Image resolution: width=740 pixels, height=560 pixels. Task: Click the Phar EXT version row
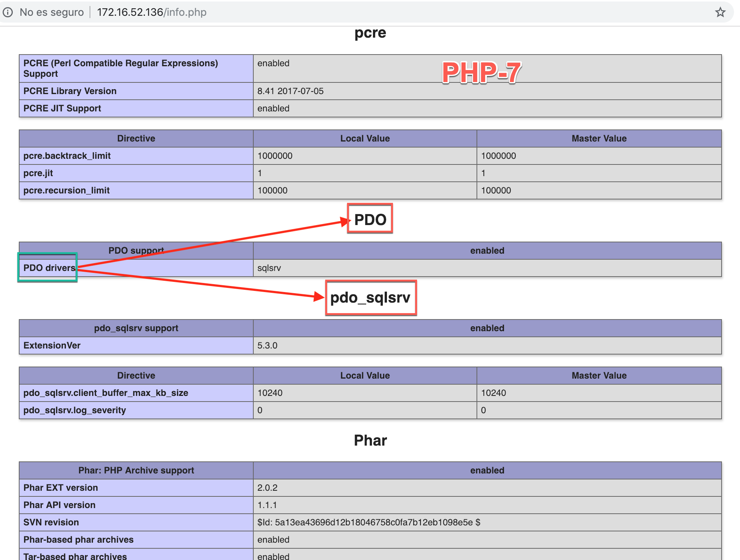pyautogui.click(x=61, y=488)
